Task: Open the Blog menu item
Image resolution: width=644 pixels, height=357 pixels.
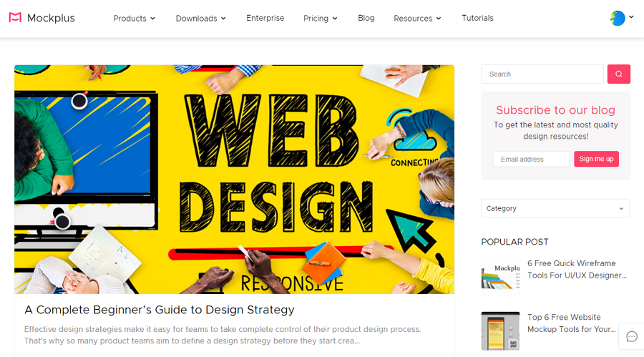Action: [366, 18]
